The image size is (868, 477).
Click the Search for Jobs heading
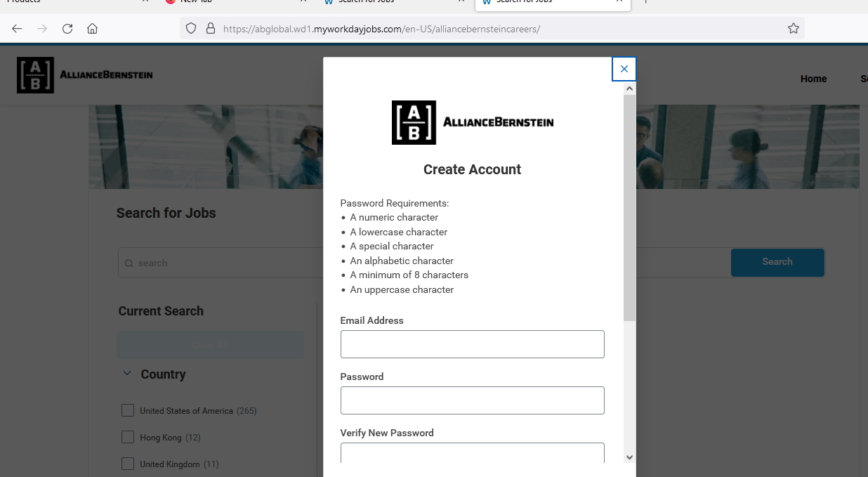click(x=166, y=213)
